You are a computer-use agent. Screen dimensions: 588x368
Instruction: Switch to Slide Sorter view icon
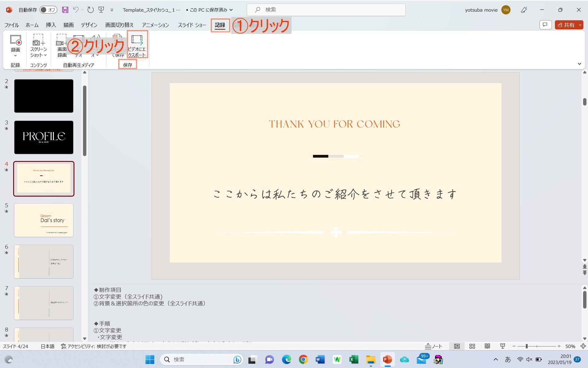pyautogui.click(x=472, y=346)
